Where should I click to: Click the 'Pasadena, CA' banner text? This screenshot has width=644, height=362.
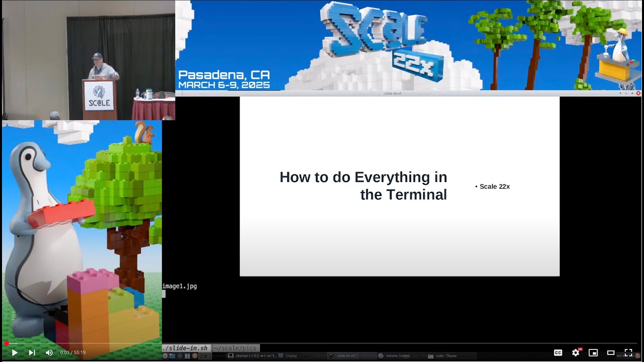tap(224, 75)
